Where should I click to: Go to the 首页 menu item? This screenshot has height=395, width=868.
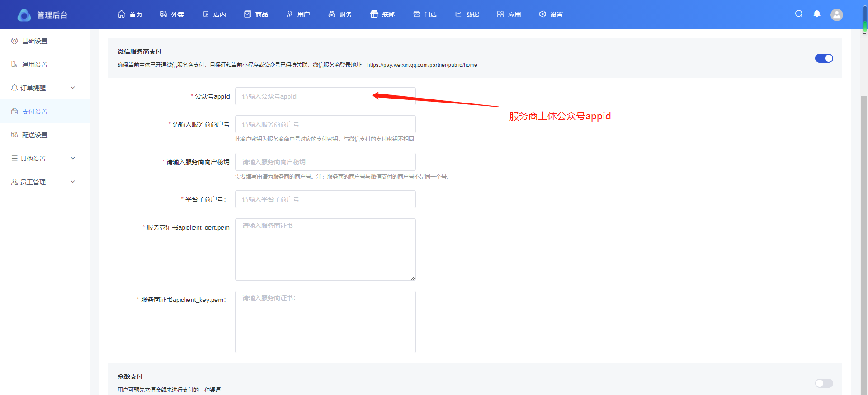point(136,14)
